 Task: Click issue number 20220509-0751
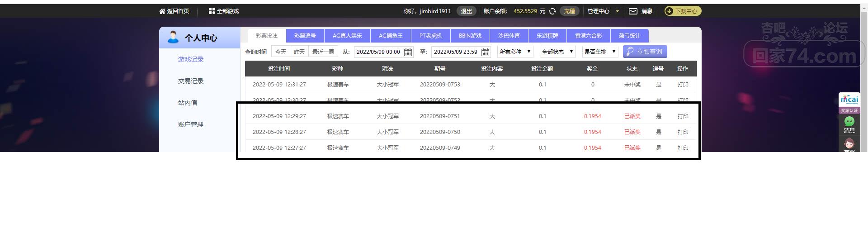(x=440, y=116)
